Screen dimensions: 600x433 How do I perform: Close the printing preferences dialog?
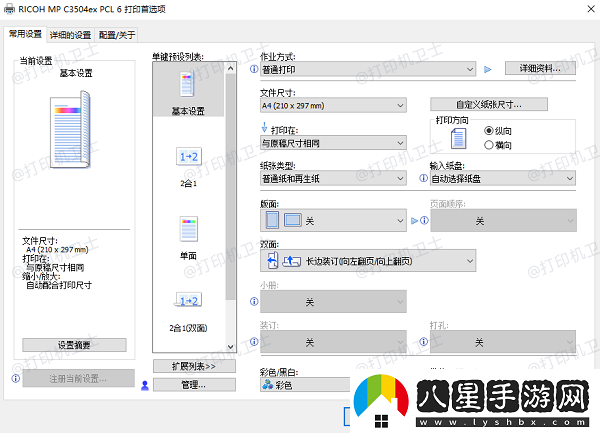click(591, 9)
